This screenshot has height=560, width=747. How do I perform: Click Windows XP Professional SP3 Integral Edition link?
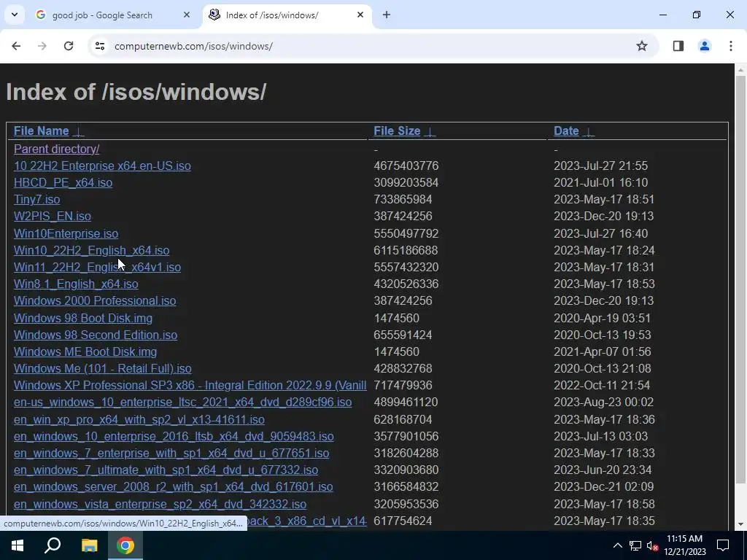(190, 385)
